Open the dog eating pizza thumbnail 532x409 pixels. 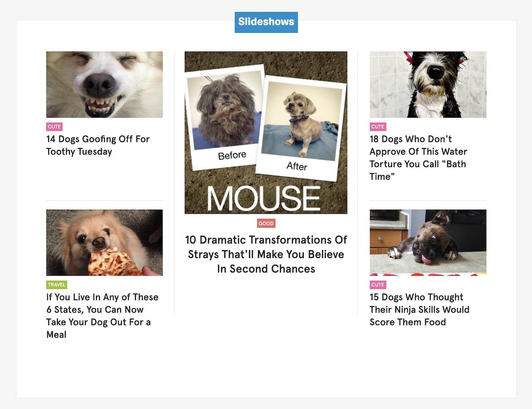pyautogui.click(x=104, y=242)
